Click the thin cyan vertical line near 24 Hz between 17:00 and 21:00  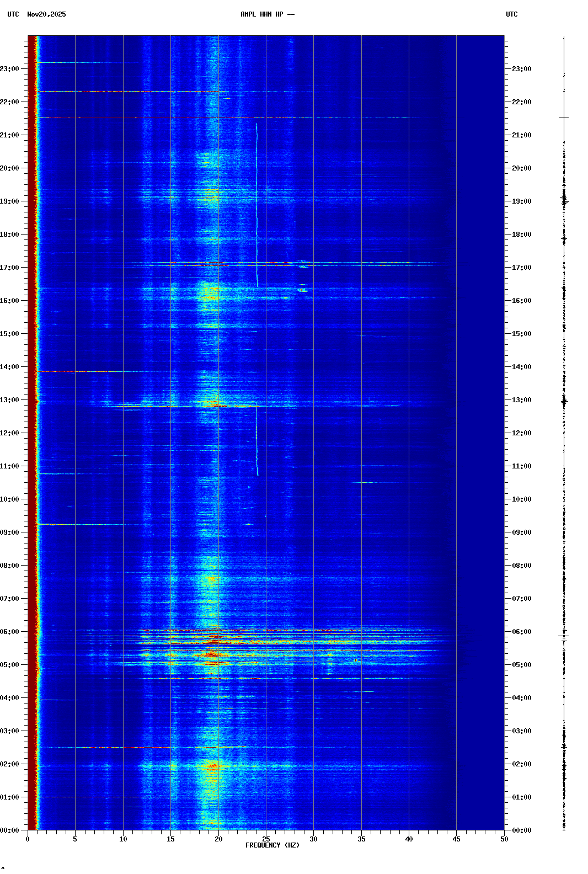coord(256,204)
